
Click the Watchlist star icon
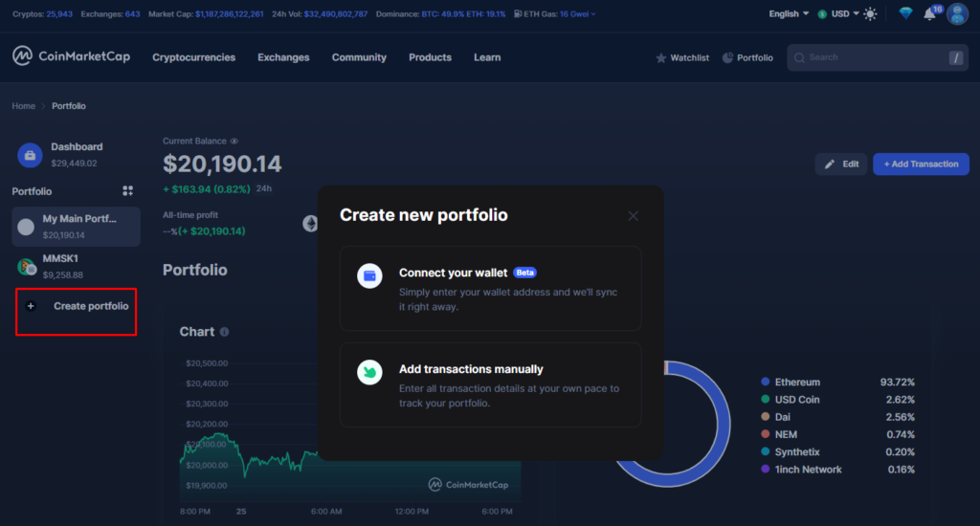(660, 57)
